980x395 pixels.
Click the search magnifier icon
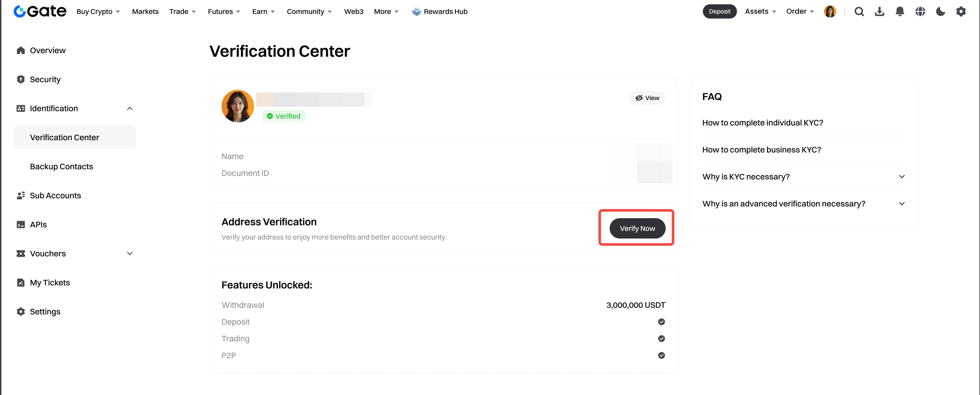(x=859, y=12)
